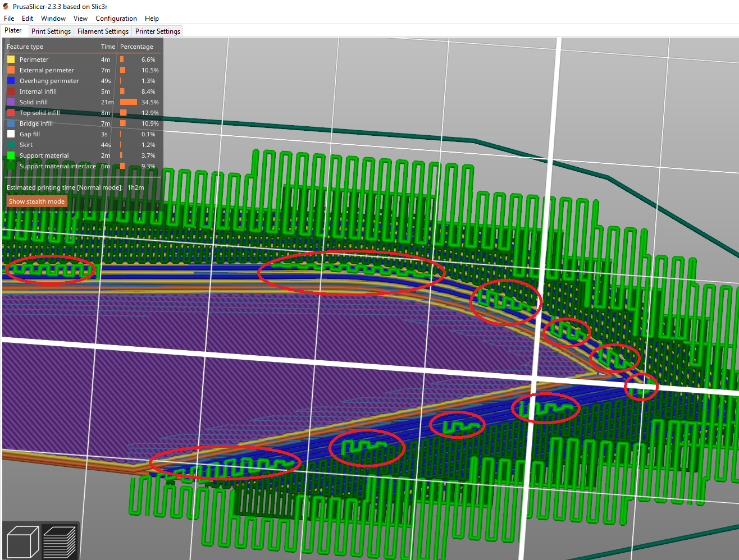Toggle Bridge infill legend entry
The image size is (739, 560).
[36, 123]
